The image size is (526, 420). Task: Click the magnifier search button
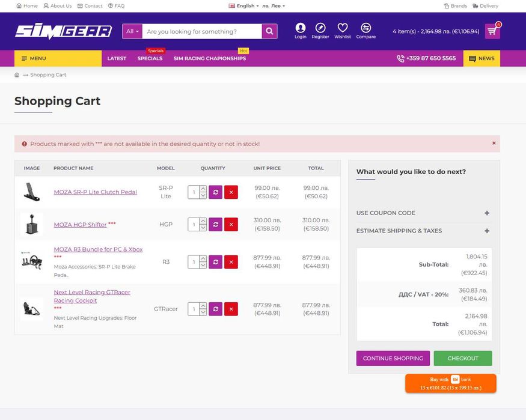point(269,31)
